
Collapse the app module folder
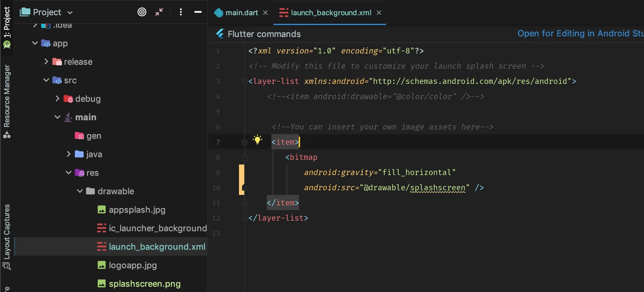coord(35,43)
